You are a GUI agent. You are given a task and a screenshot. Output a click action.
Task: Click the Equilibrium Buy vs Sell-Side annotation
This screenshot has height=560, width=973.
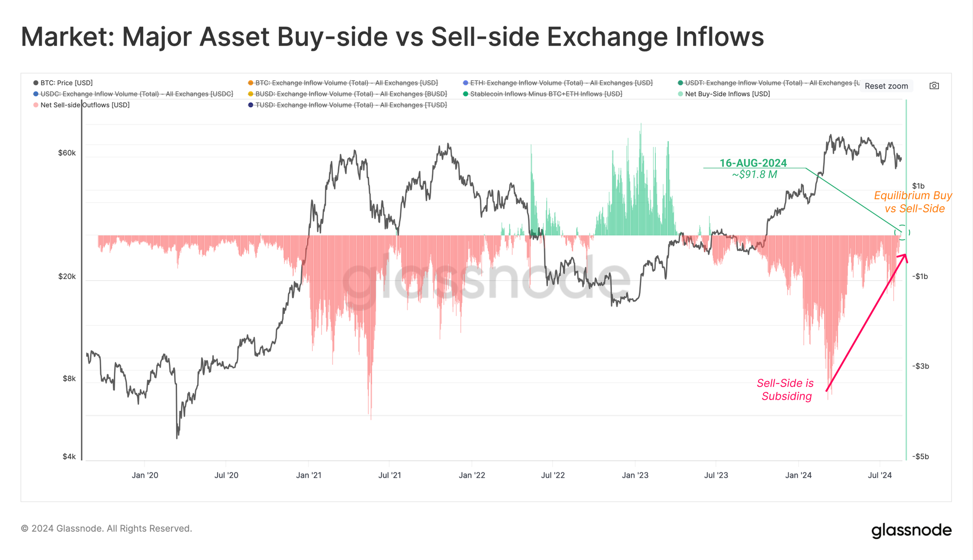pos(913,202)
